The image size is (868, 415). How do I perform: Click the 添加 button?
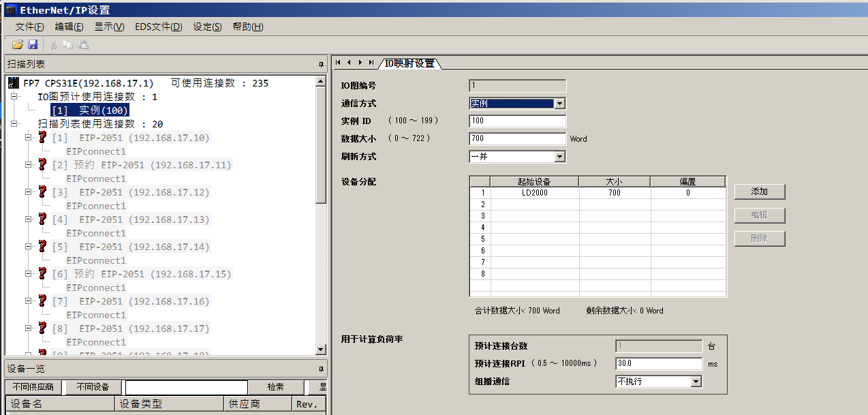759,191
